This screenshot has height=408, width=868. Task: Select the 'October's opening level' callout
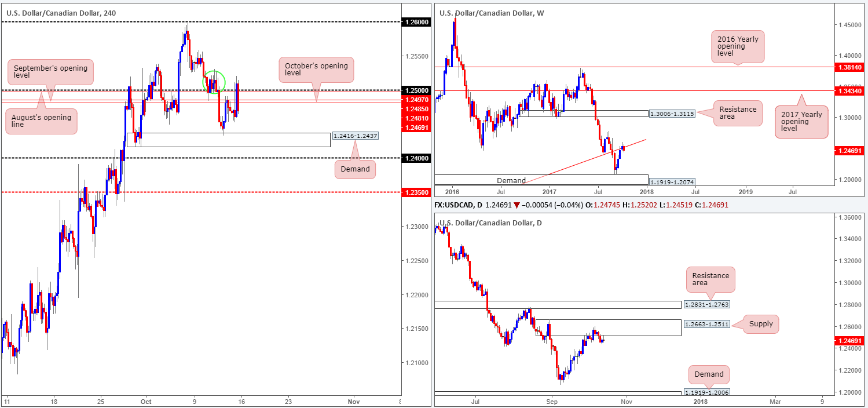click(316, 70)
